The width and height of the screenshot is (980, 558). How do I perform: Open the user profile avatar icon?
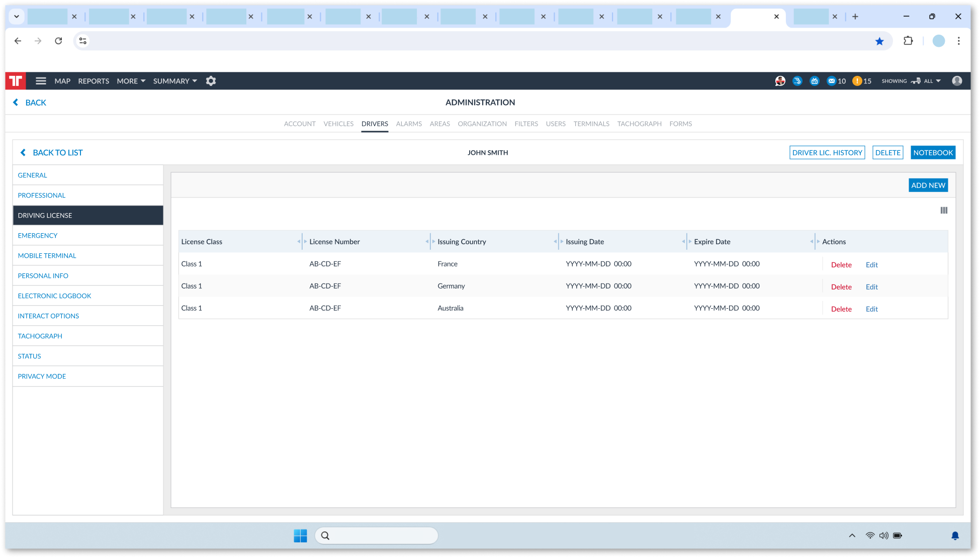click(x=957, y=81)
